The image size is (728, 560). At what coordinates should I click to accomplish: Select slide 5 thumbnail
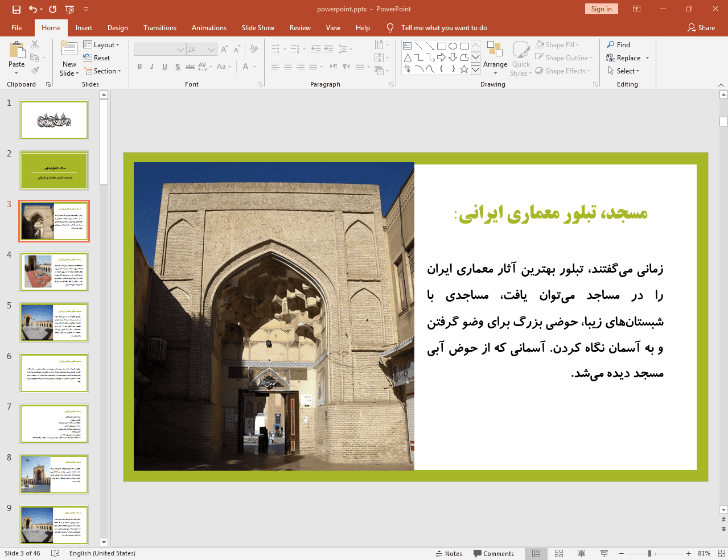(54, 322)
